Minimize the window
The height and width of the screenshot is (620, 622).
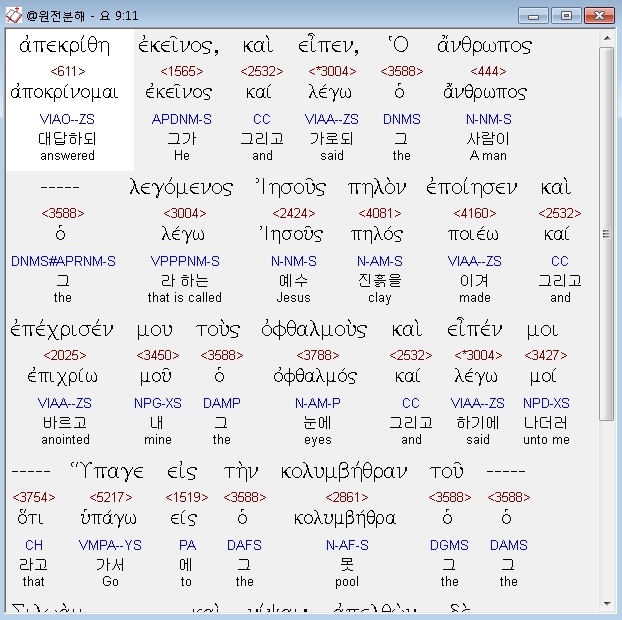[534, 16]
